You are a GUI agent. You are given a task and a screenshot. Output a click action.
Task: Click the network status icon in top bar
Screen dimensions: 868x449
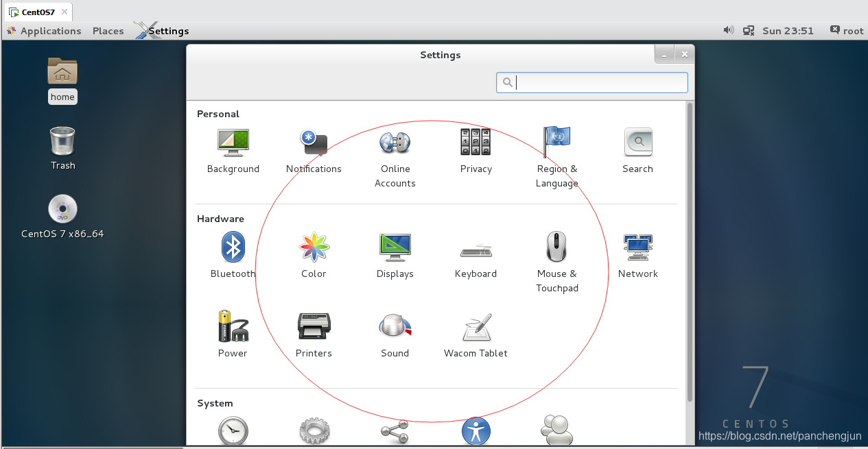pos(750,30)
